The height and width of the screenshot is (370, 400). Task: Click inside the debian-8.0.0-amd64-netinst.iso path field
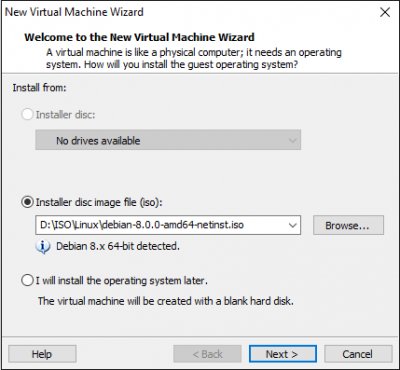click(x=161, y=225)
